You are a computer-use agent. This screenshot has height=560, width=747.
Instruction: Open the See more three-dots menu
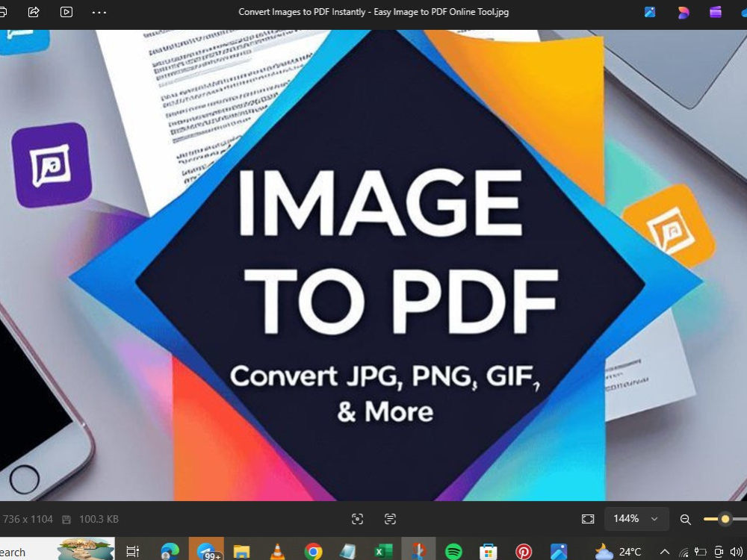99,13
